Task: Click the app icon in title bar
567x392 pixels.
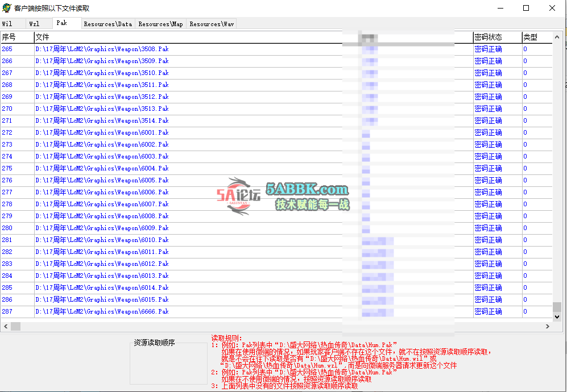Action: click(6, 8)
